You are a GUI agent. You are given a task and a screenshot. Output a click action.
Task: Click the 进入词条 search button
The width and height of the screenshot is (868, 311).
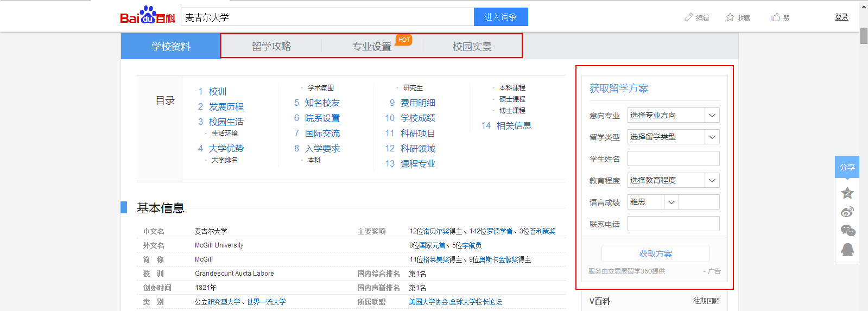500,17
